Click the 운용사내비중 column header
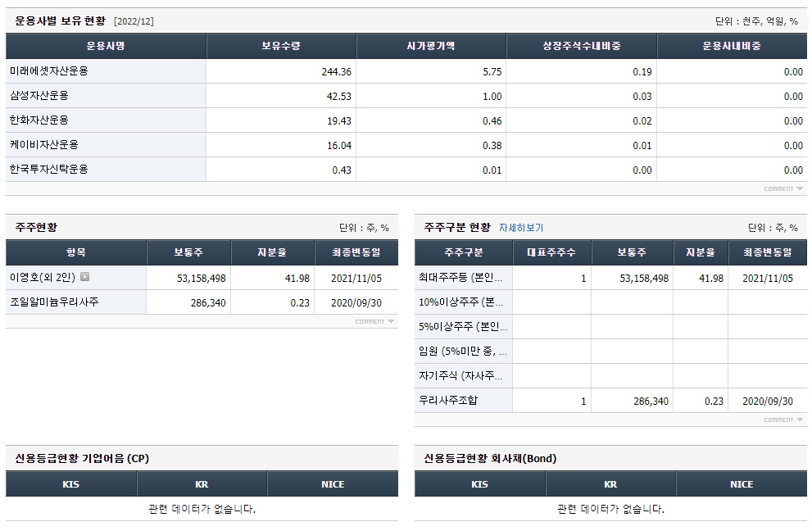The height and width of the screenshot is (531, 812). click(x=732, y=46)
